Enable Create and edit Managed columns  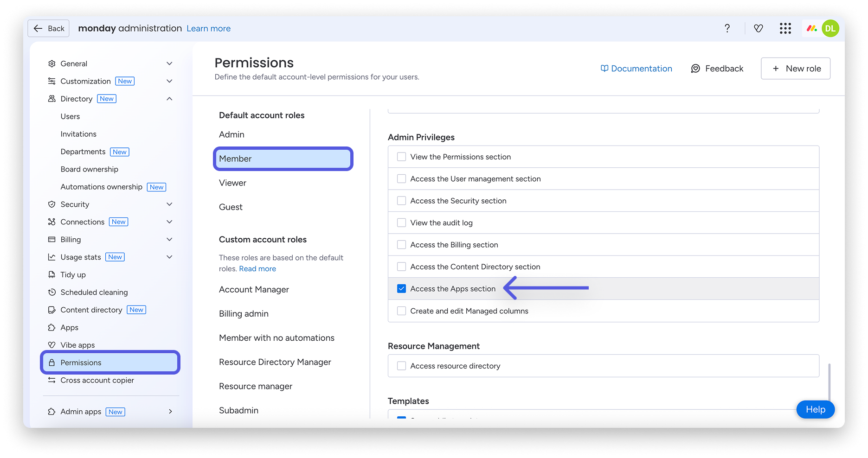coord(402,311)
